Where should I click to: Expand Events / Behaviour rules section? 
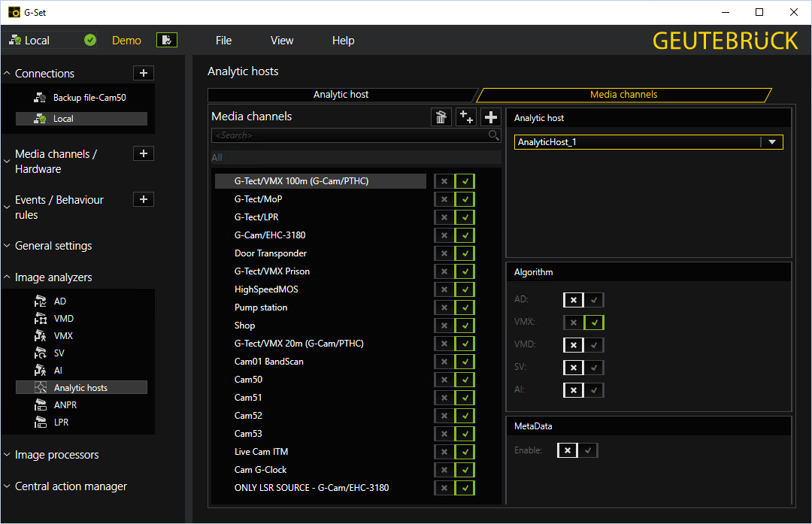tap(7, 207)
